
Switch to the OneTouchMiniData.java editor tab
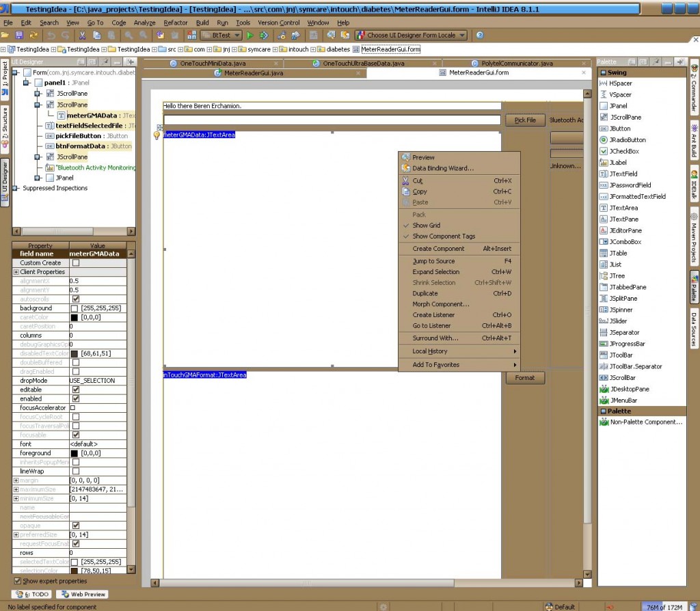click(x=212, y=62)
